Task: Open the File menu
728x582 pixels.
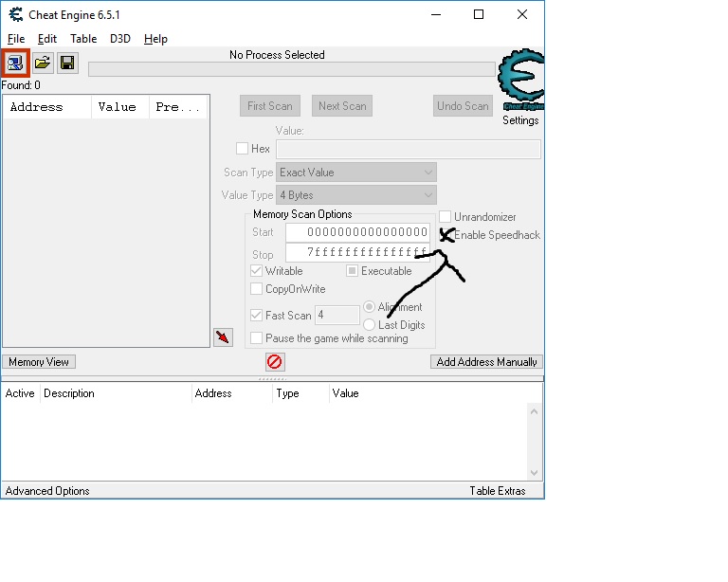Action: click(x=16, y=39)
